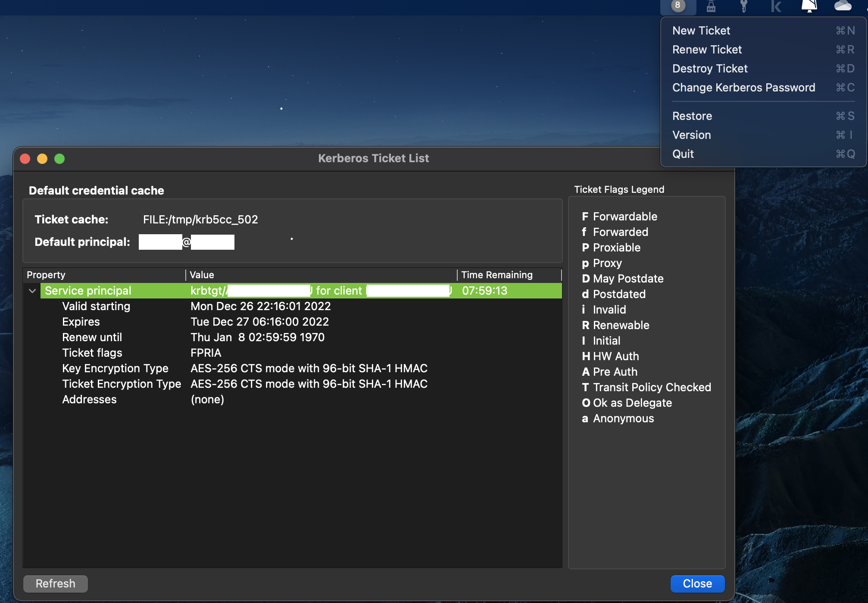The image size is (868, 603).
Task: Choose New Ticket from the menu
Action: pos(701,31)
